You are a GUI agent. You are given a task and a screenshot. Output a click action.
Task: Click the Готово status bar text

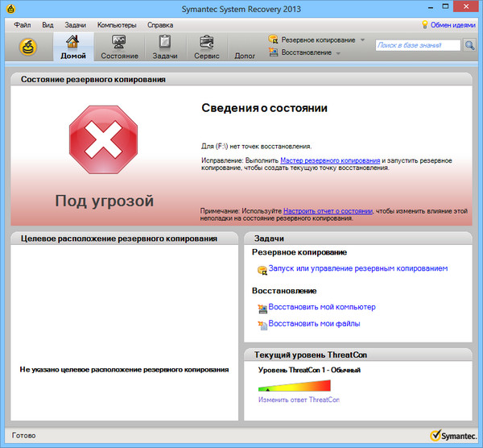click(23, 435)
